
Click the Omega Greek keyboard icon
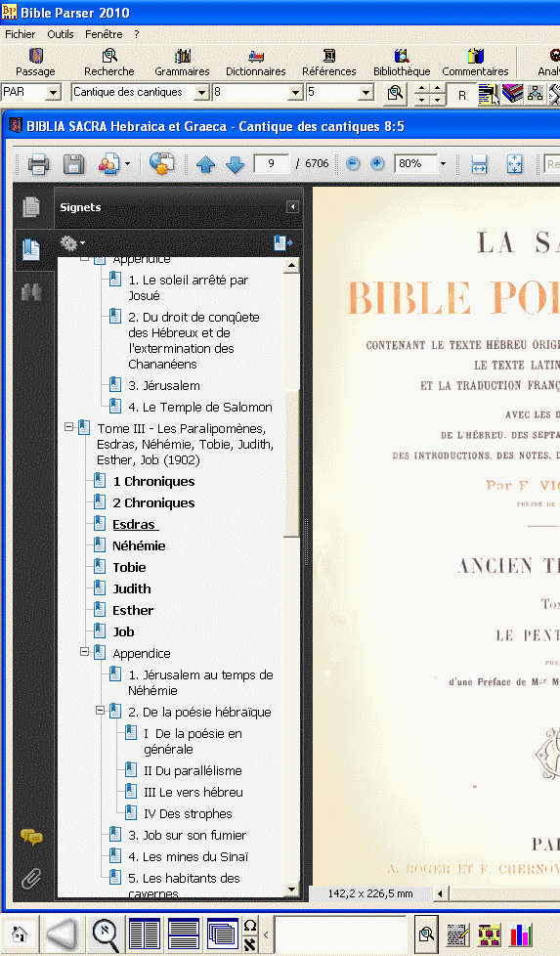[250, 926]
